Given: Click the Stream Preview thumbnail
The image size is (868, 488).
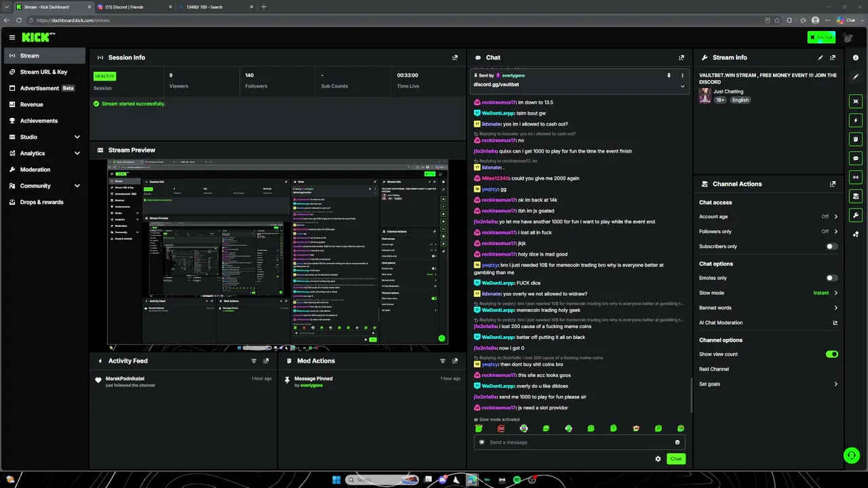Looking at the screenshot, I should tap(278, 253).
